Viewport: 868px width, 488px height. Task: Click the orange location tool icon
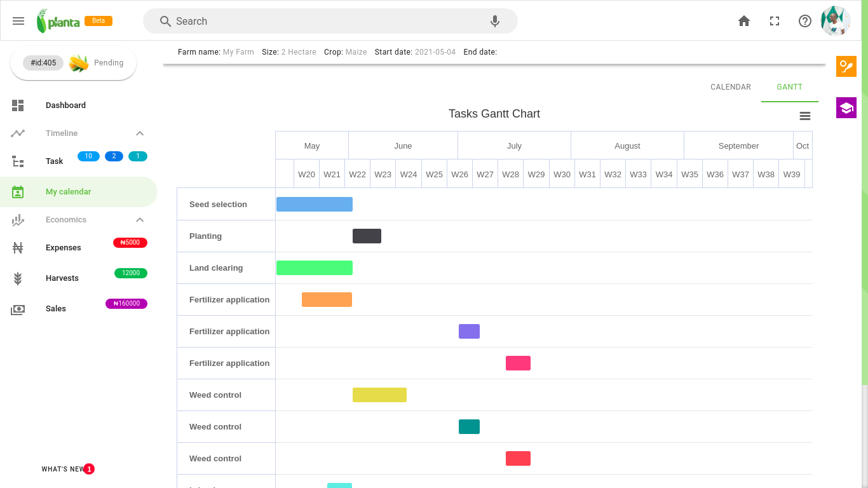click(846, 66)
